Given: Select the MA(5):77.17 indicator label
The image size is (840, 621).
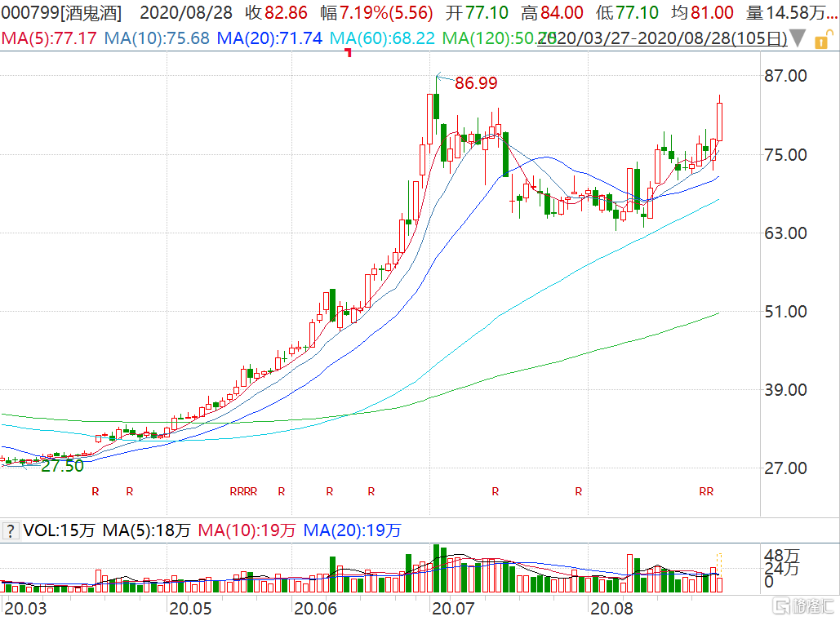Looking at the screenshot, I should point(49,38).
